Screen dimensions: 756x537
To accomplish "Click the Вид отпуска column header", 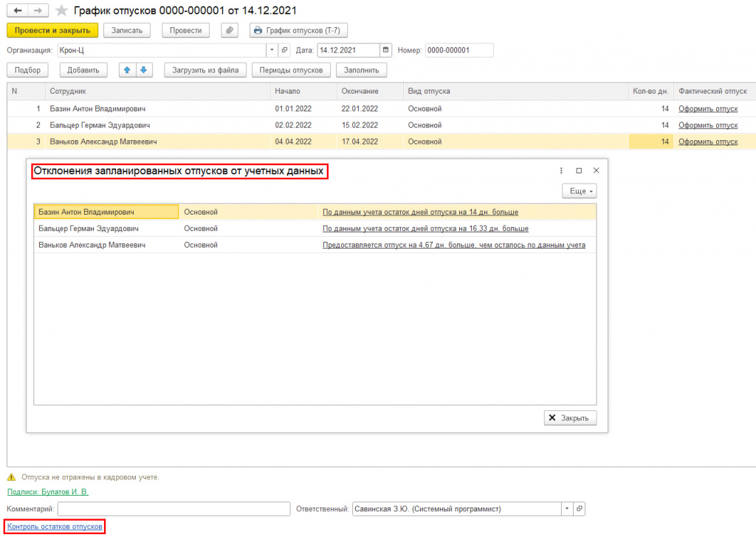I will click(x=516, y=91).
